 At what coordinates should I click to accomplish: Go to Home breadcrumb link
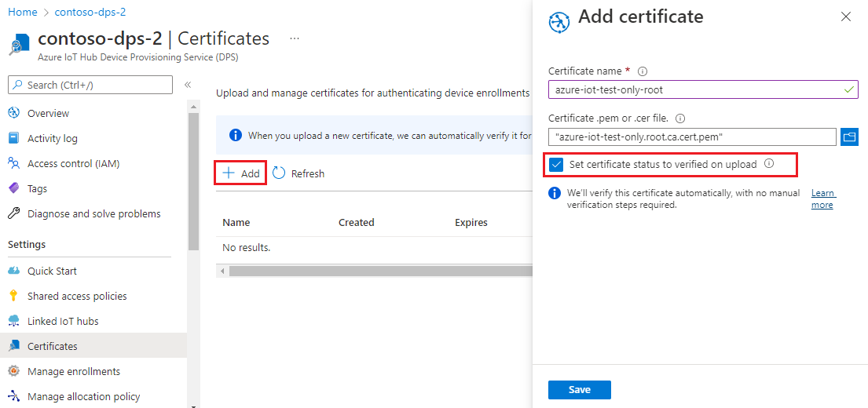point(23,12)
